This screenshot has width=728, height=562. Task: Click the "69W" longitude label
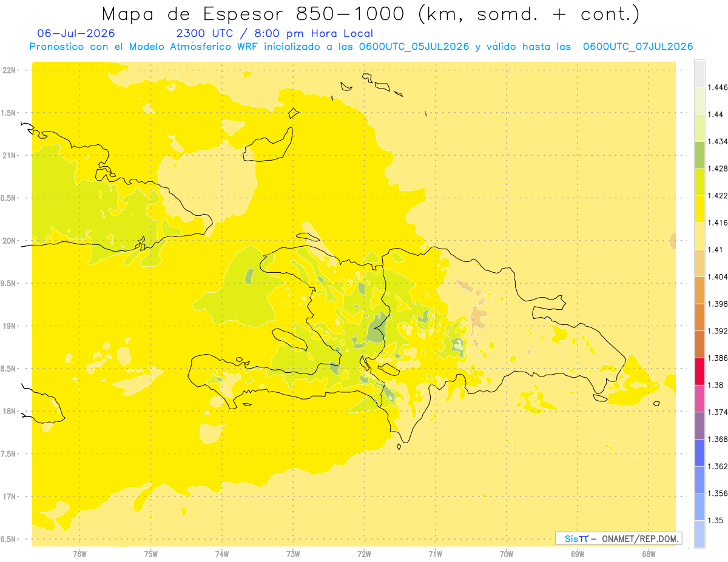578,554
